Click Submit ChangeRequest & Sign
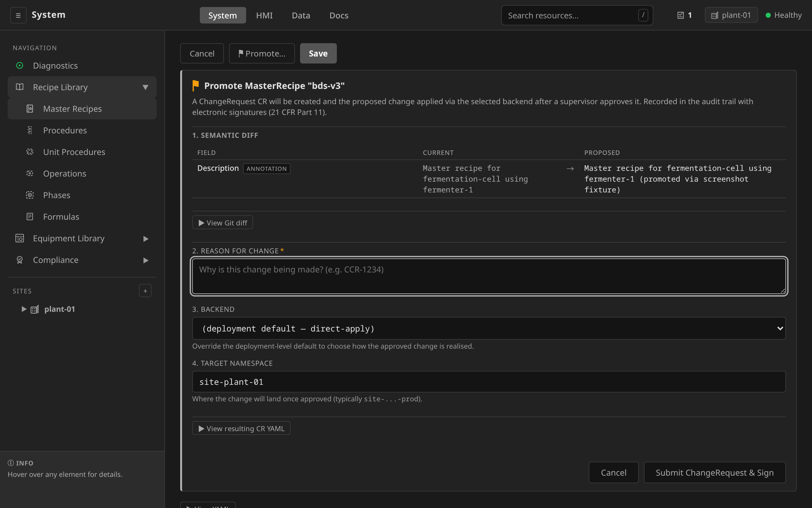Viewport: 812px width, 508px height. [715, 472]
